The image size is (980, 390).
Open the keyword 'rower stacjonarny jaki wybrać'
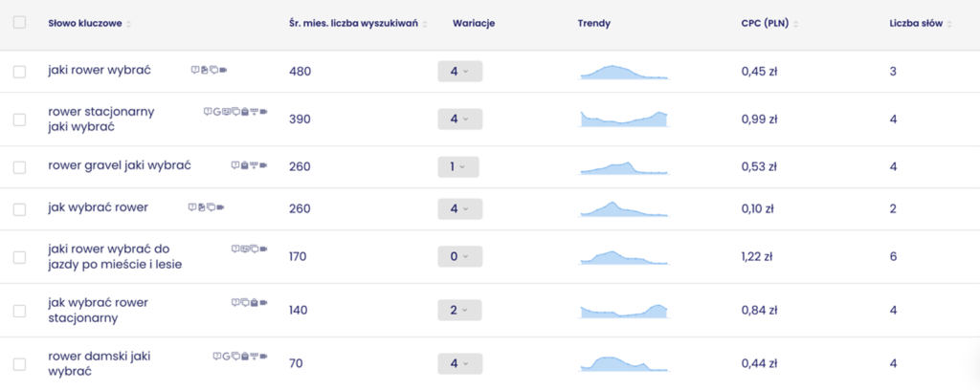click(x=100, y=119)
